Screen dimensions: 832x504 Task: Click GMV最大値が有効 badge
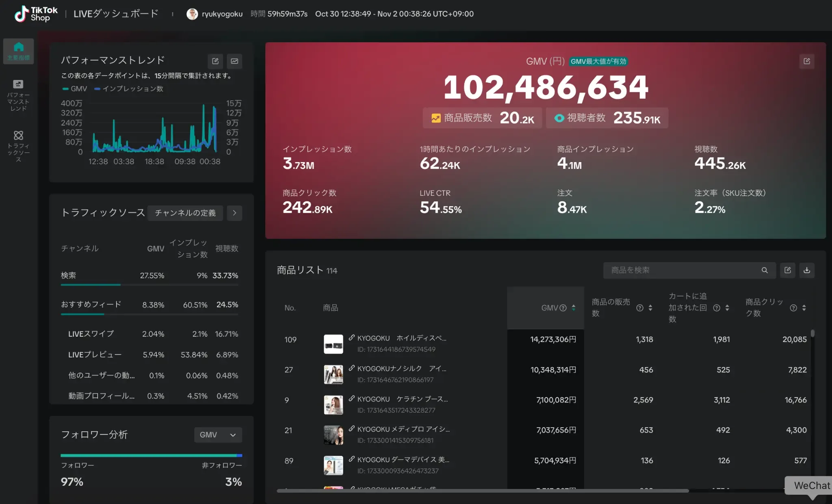[598, 61]
